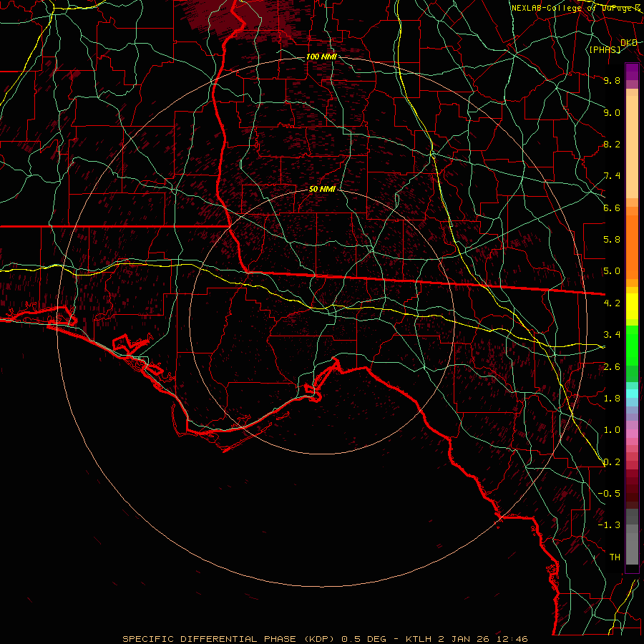Click the 7.4 legend value
This screenshot has height=644, width=644.
[x=612, y=176]
